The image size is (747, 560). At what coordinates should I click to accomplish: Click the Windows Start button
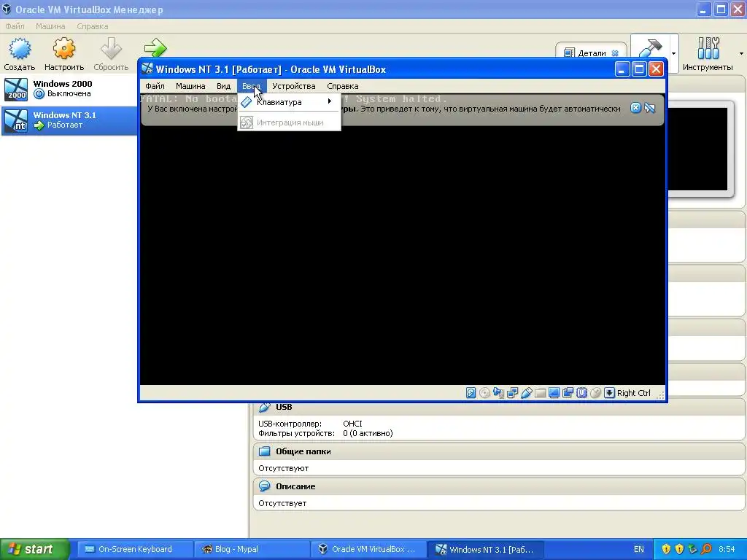35,549
